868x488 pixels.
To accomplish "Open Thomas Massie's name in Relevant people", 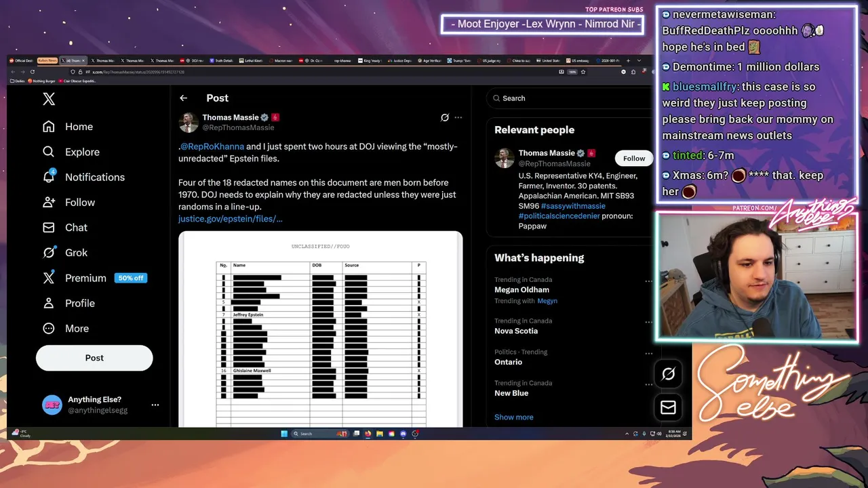I will coord(547,153).
